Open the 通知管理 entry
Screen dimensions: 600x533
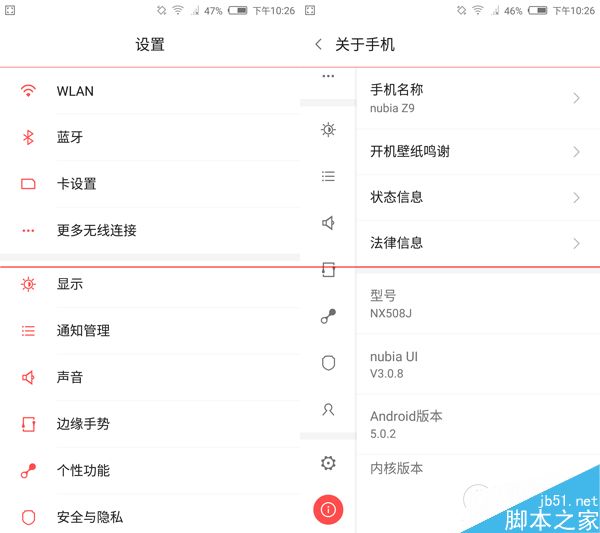pos(150,331)
